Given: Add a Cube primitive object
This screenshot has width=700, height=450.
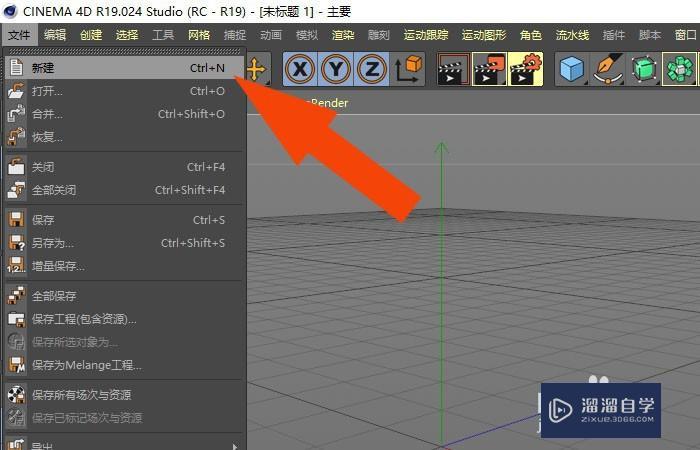Looking at the screenshot, I should click(572, 69).
